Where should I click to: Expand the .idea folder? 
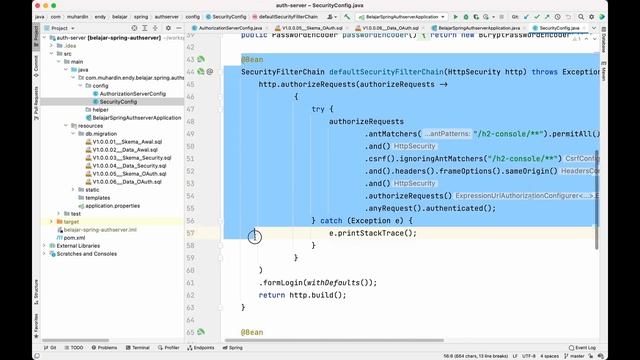point(52,46)
